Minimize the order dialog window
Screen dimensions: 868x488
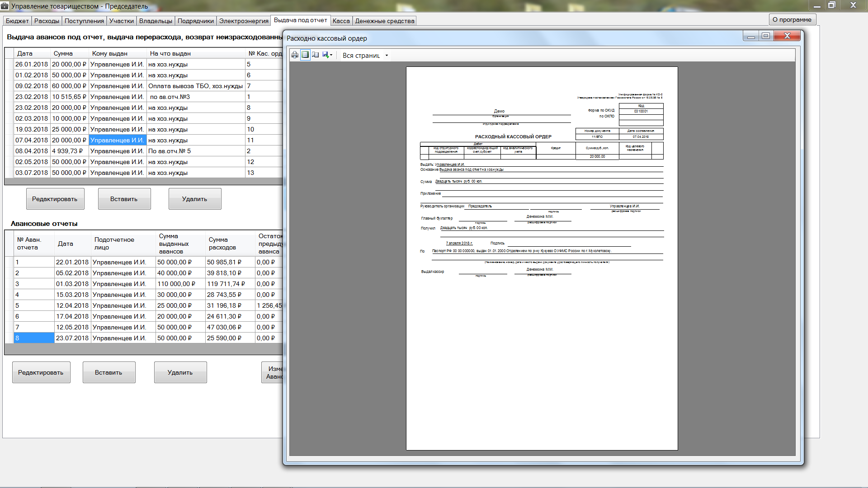[x=751, y=36]
